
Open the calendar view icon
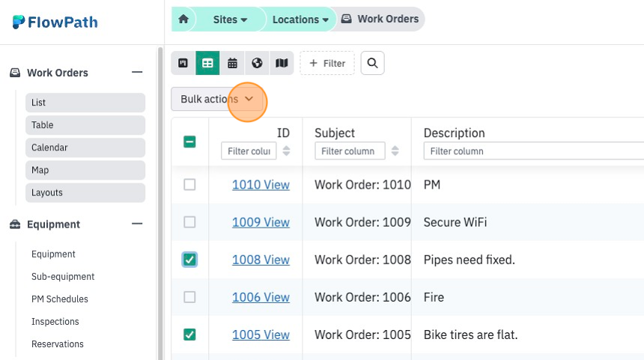click(x=232, y=63)
